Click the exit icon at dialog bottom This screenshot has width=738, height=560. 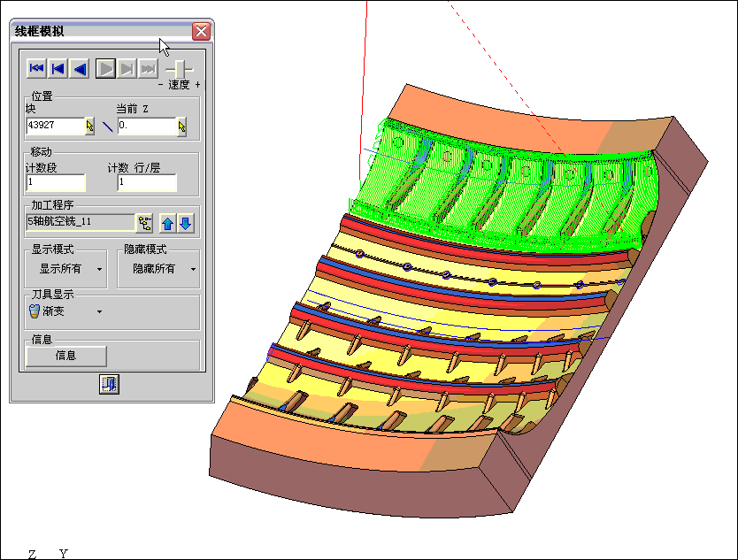click(x=109, y=384)
